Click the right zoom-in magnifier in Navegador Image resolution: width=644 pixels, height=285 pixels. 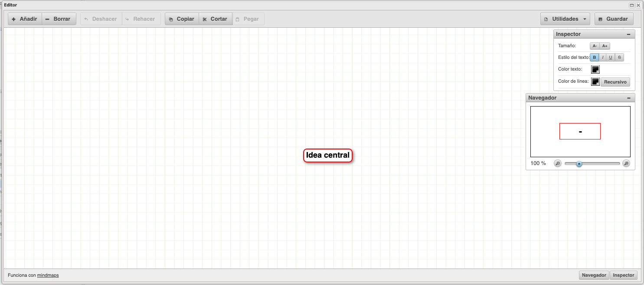(626, 163)
